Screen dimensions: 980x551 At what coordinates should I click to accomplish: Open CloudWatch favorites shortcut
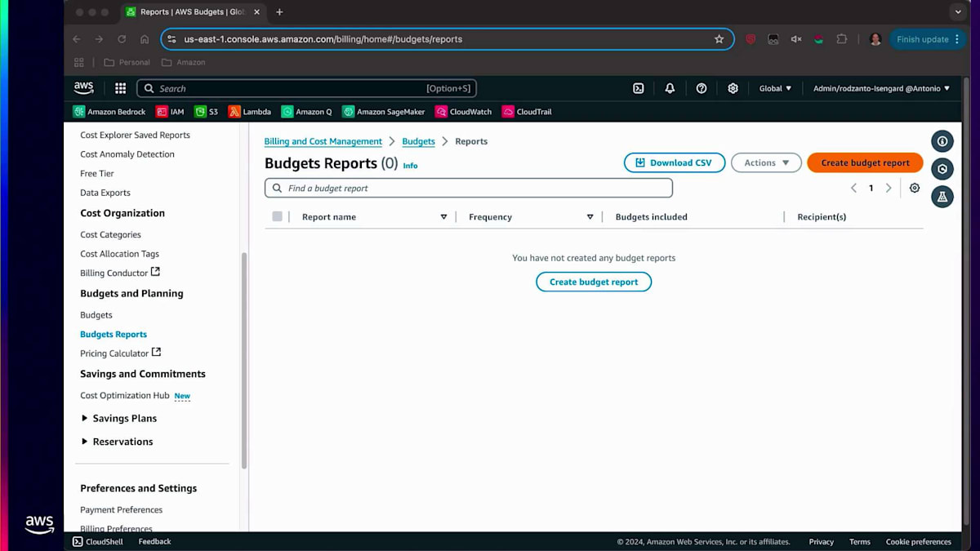pos(463,112)
